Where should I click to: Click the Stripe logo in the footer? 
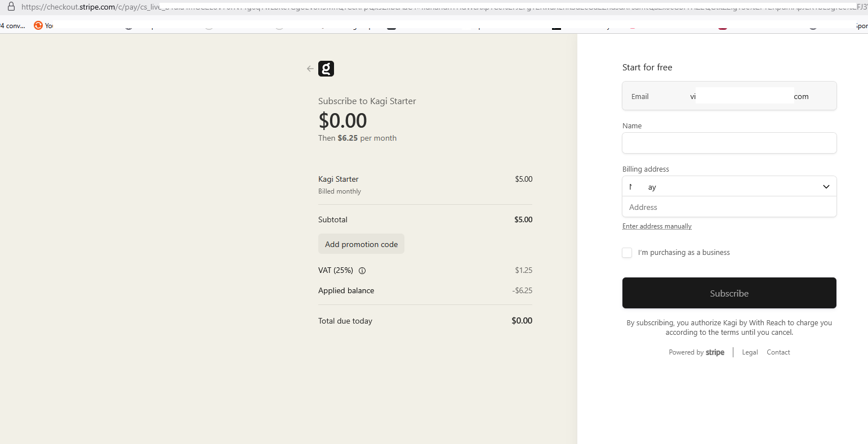point(715,352)
